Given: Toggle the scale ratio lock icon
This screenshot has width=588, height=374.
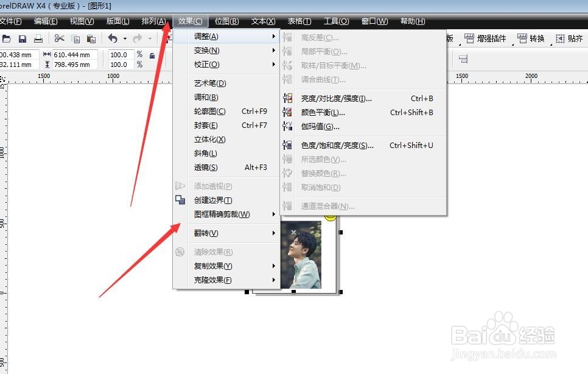Looking at the screenshot, I should (x=153, y=55).
